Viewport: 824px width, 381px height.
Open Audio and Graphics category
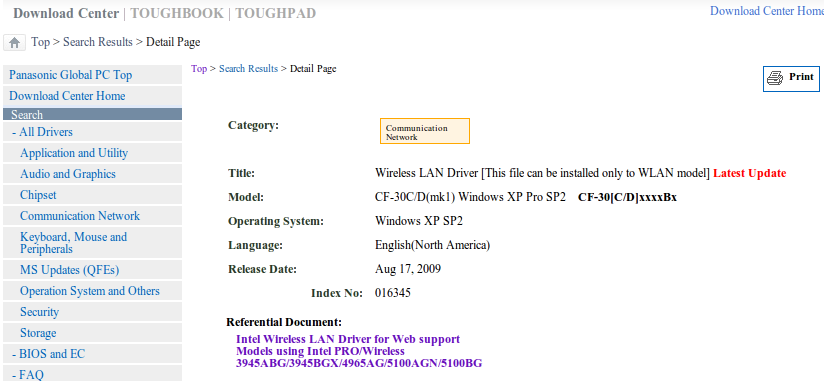[92, 174]
